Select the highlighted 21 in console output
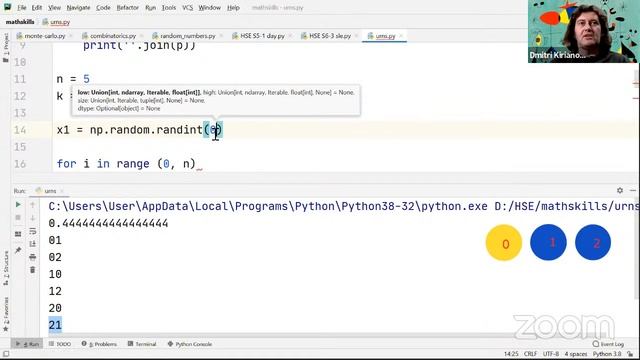 coord(55,325)
